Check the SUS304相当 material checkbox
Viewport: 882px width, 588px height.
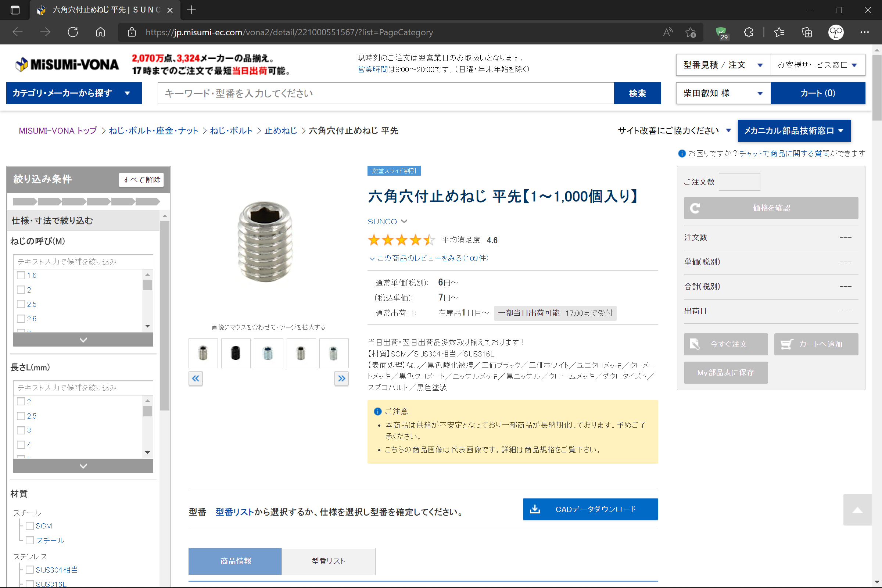30,570
